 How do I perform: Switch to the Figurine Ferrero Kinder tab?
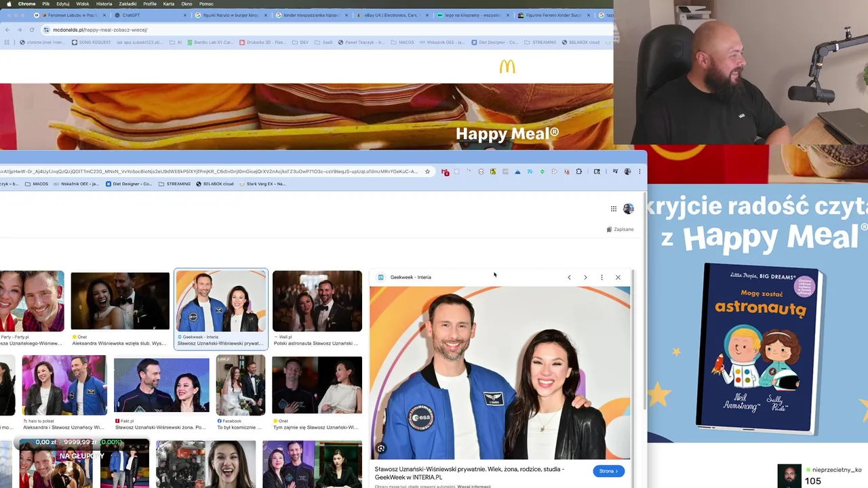click(x=553, y=15)
